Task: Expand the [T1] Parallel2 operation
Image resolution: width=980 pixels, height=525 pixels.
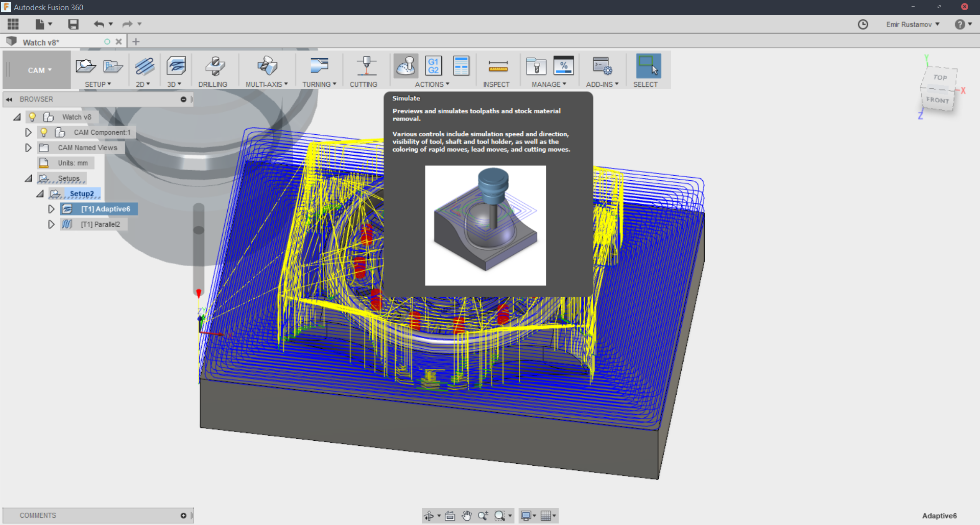Action: pos(51,224)
